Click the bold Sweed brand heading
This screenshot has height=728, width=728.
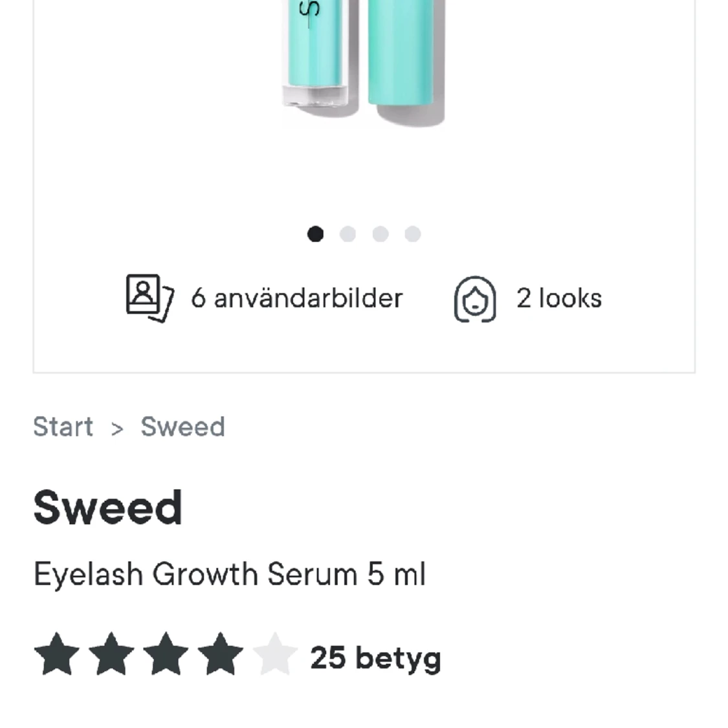coord(107,507)
